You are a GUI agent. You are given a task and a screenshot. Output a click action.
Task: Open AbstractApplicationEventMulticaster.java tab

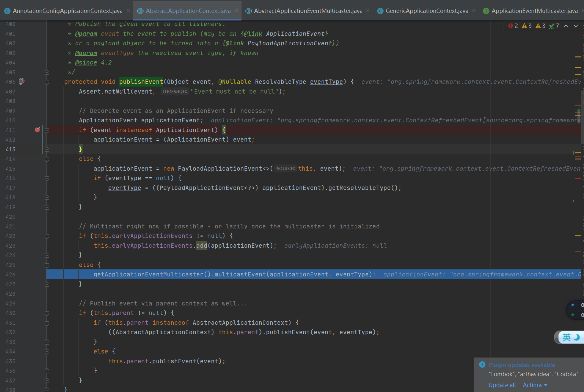[x=308, y=11]
